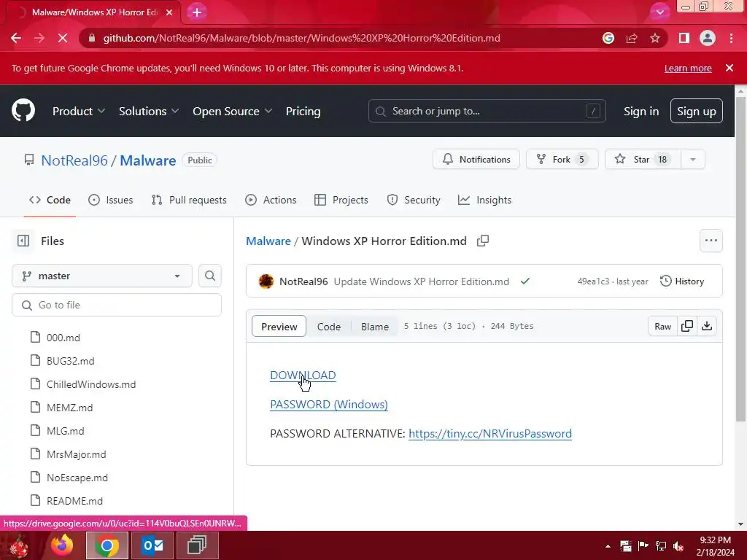This screenshot has width=747, height=560.
Task: Open the NotReal96 owner link
Action: [74, 160]
